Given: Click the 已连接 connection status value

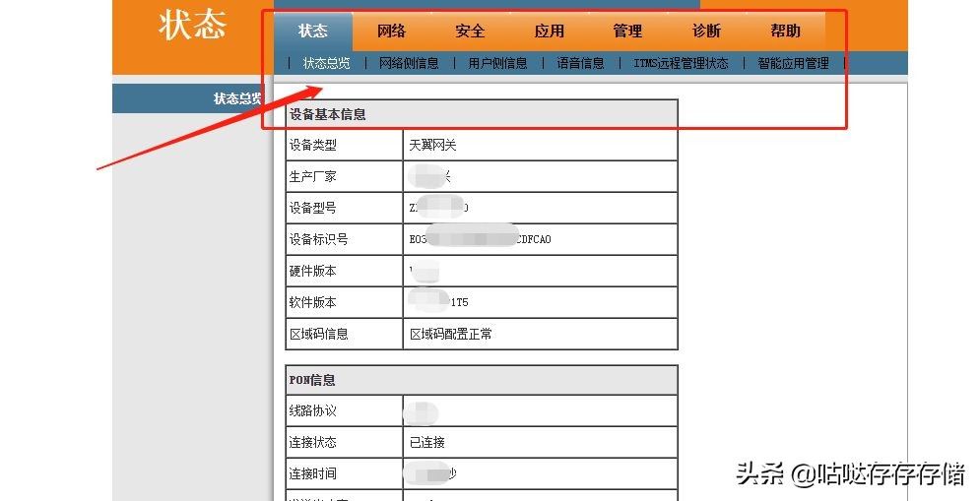Looking at the screenshot, I should [426, 442].
